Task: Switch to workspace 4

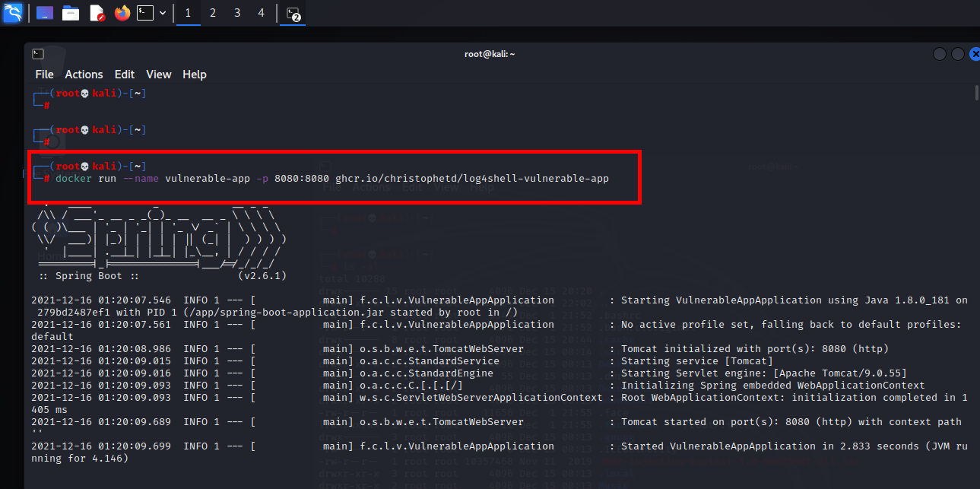Action: 262,13
